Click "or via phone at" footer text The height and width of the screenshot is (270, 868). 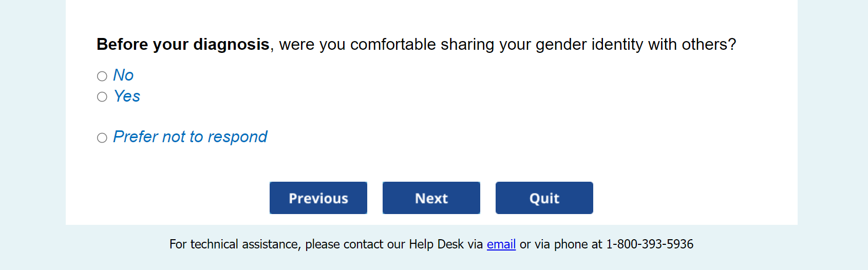click(561, 244)
